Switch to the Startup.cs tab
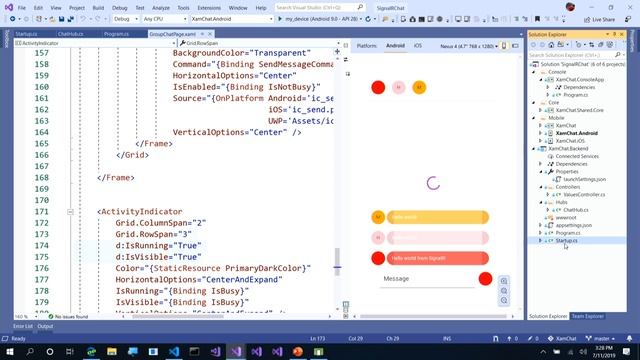The width and height of the screenshot is (640, 360). 26,34
